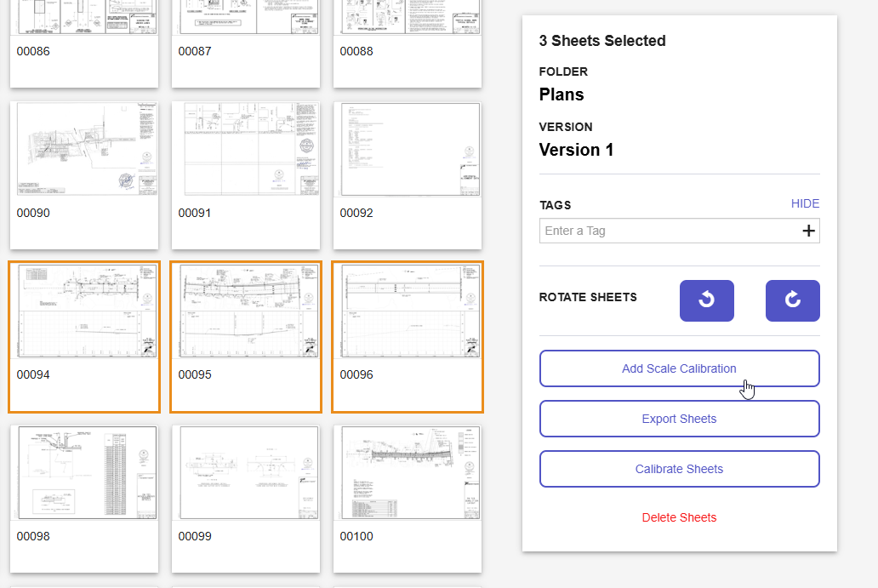The image size is (878, 588).
Task: Select sheet 00091
Action: tap(245, 149)
